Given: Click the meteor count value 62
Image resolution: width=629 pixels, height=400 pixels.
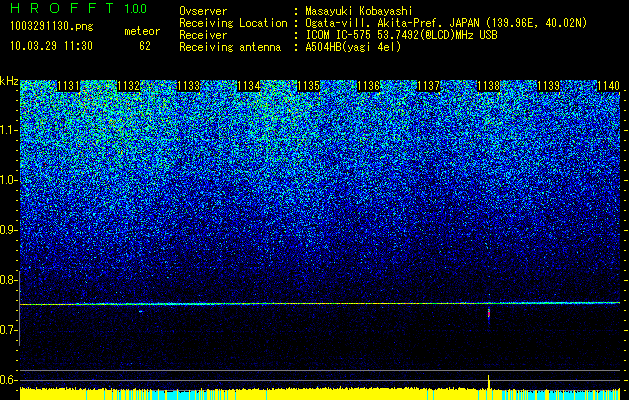Looking at the screenshot, I should click(x=145, y=46).
